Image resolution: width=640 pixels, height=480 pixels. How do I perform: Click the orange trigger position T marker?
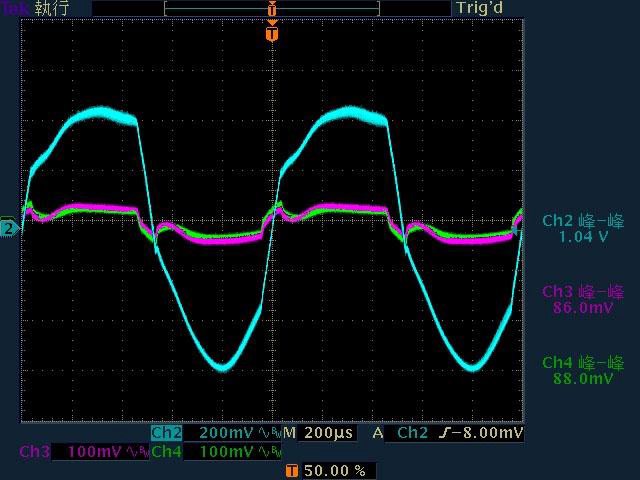272,34
